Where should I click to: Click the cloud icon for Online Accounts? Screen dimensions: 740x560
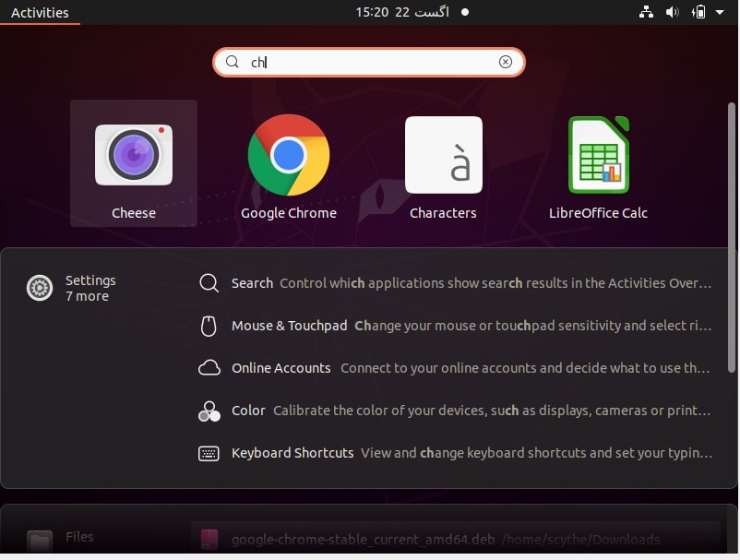(209, 368)
